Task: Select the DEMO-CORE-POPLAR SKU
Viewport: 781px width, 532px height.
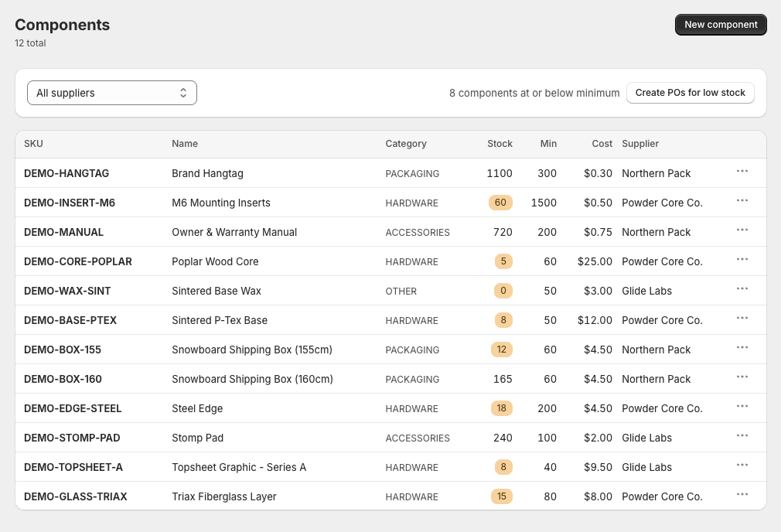Action: tap(77, 261)
